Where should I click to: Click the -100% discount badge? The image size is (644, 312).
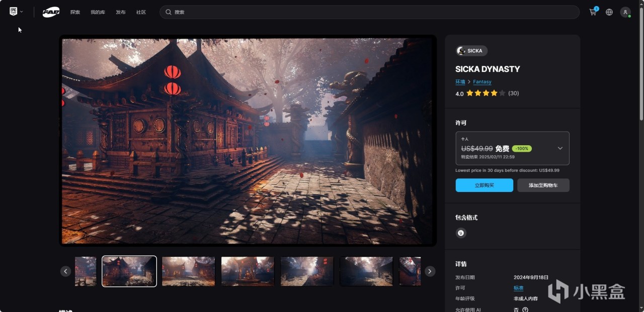(x=522, y=149)
